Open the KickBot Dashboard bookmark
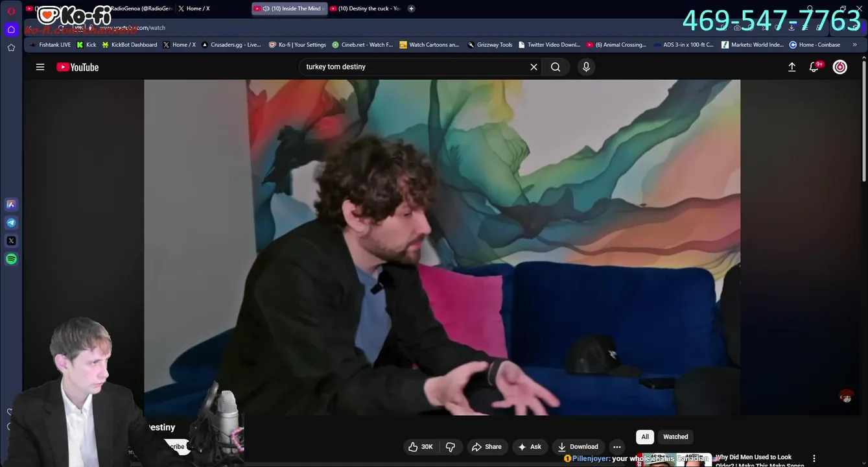Screen dimensions: 868x467 [x=130, y=45]
